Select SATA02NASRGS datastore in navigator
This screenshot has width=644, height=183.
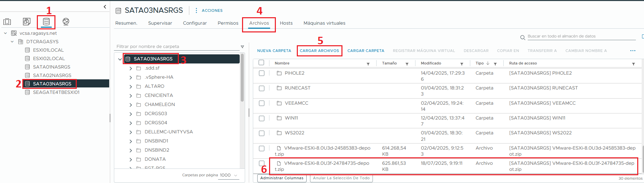tap(52, 75)
